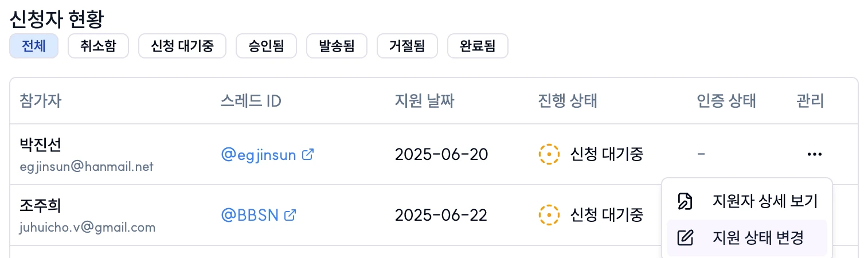Choose 지원자 상세 보기 from the menu
The image size is (868, 258).
tap(747, 201)
